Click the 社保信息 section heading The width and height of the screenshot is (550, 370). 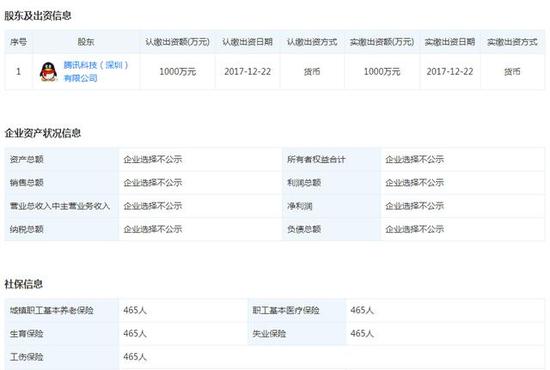tap(24, 284)
